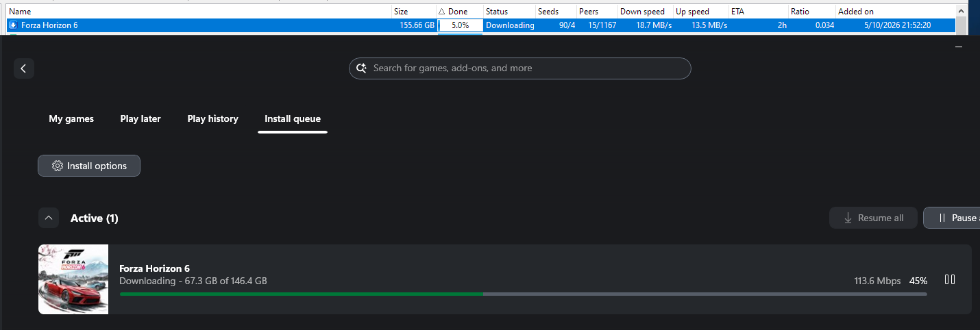This screenshot has height=330, width=980.
Task: Sort torrents by the Size column
Action: (x=413, y=12)
